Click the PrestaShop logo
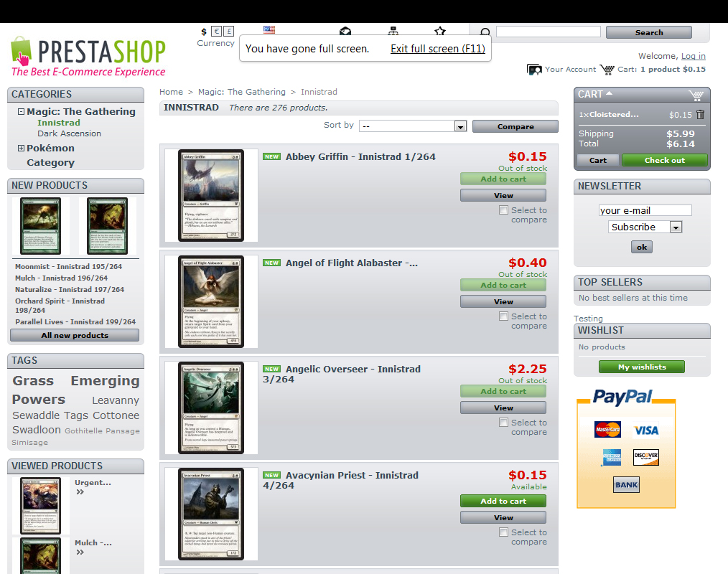 88,56
